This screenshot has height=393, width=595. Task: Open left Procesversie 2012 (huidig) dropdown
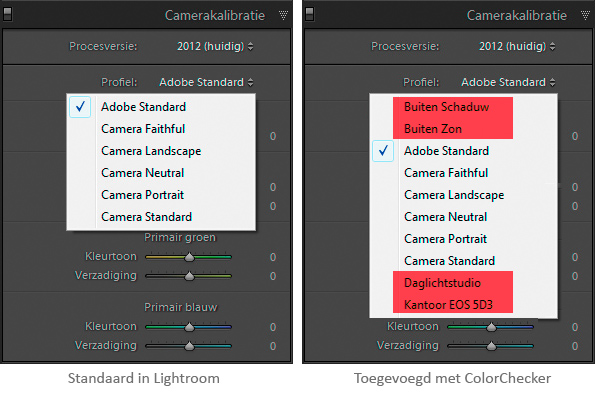(215, 46)
